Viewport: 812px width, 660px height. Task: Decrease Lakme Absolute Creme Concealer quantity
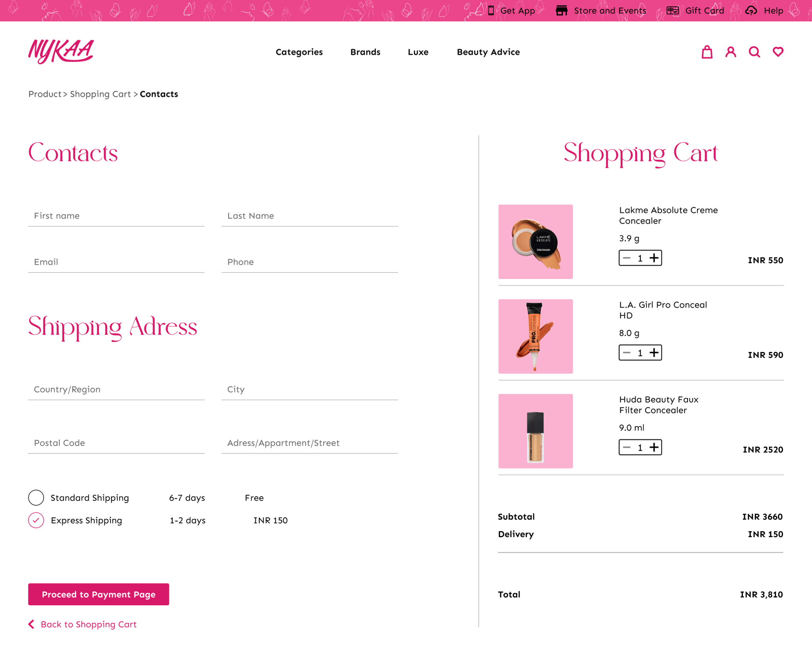click(x=626, y=258)
